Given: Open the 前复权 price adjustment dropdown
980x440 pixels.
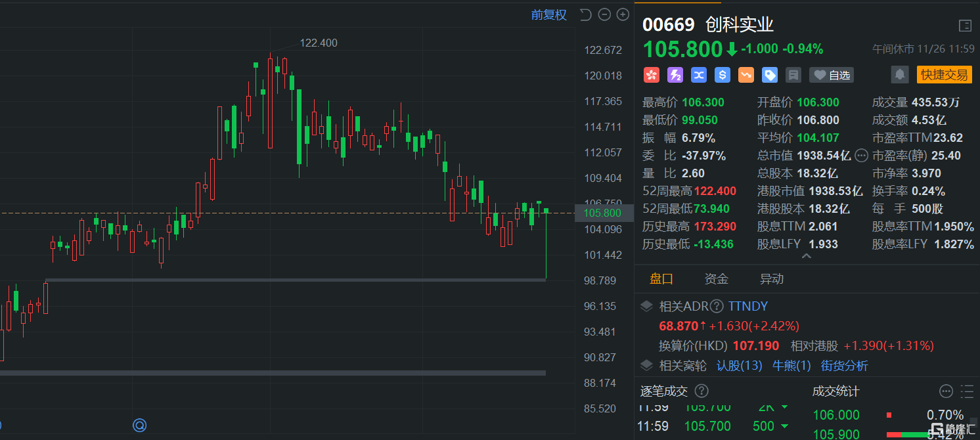Looking at the screenshot, I should tap(548, 15).
